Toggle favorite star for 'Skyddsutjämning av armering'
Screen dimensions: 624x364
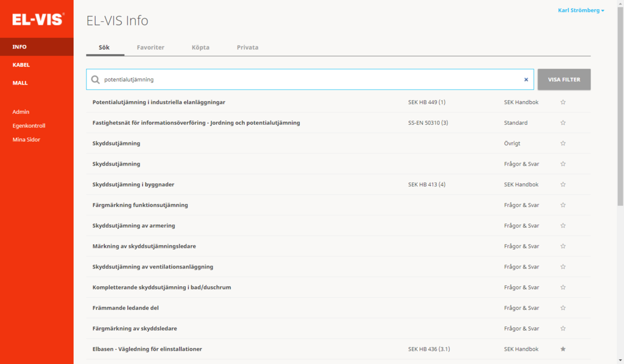coord(562,226)
